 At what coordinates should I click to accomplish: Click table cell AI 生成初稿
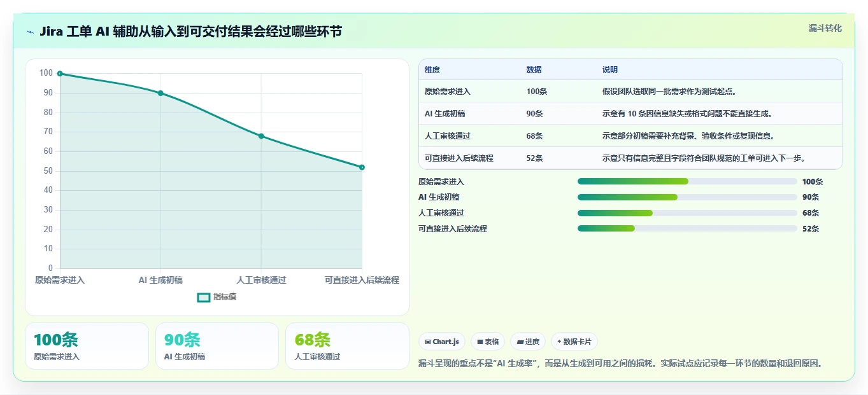click(x=445, y=114)
